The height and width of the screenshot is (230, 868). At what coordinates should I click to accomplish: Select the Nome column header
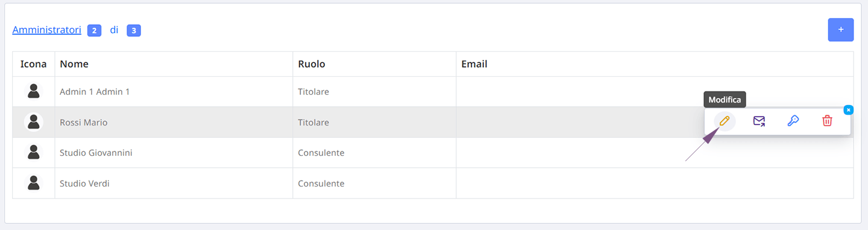click(x=74, y=64)
